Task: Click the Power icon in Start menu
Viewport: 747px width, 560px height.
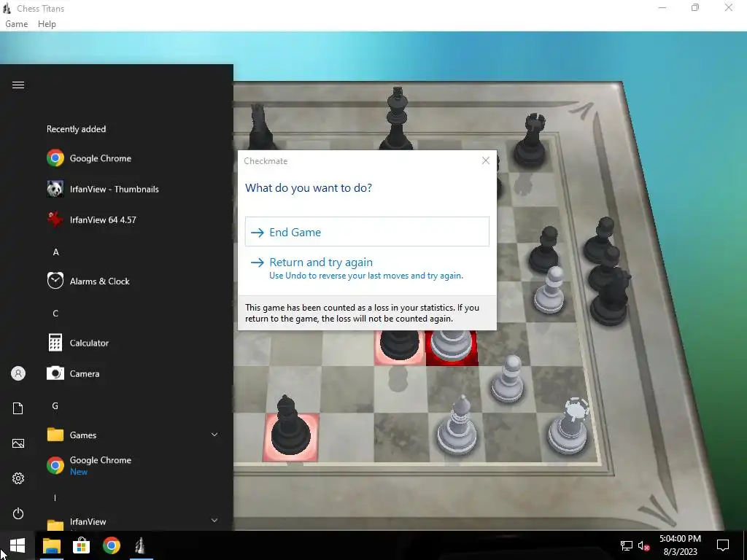Action: [18, 513]
